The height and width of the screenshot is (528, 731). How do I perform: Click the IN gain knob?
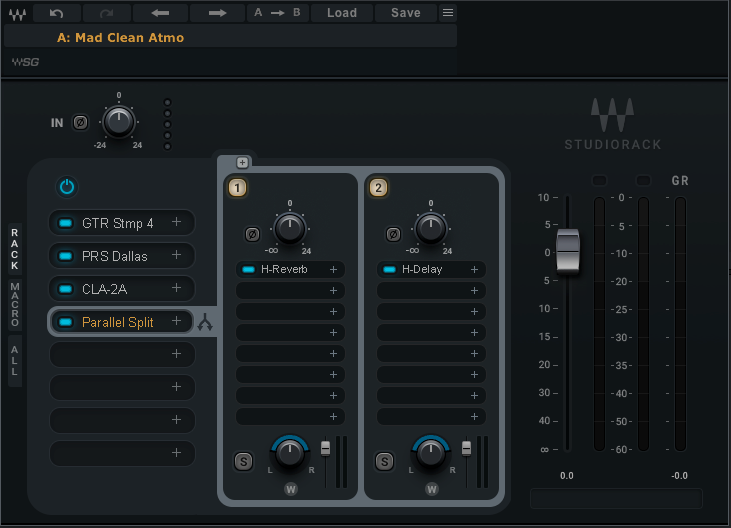(x=118, y=122)
